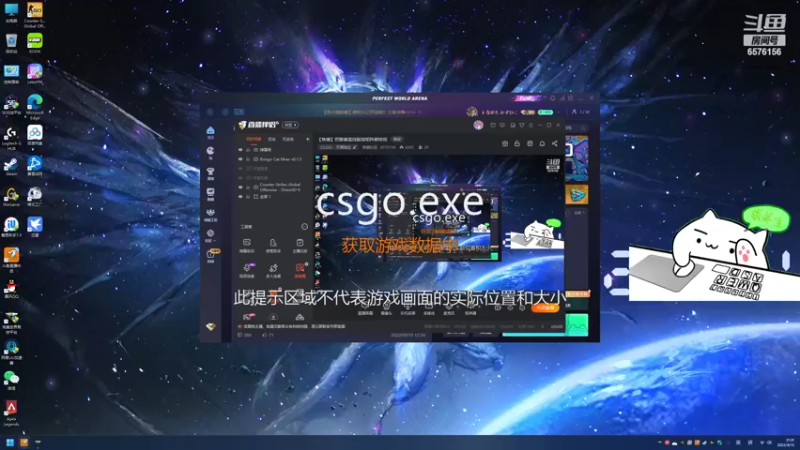Screen dimensions: 800x450
Task: Expand the 更多 item with chevron in Arena sidebar
Action: pos(210,235)
